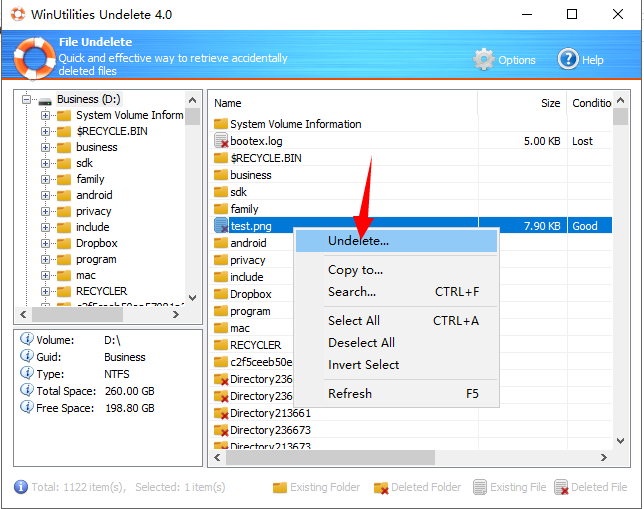Sort by the Name column header

(343, 103)
